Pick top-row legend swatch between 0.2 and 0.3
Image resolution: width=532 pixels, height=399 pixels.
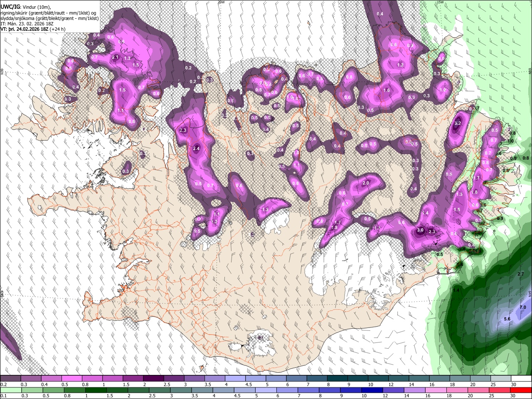10,378
